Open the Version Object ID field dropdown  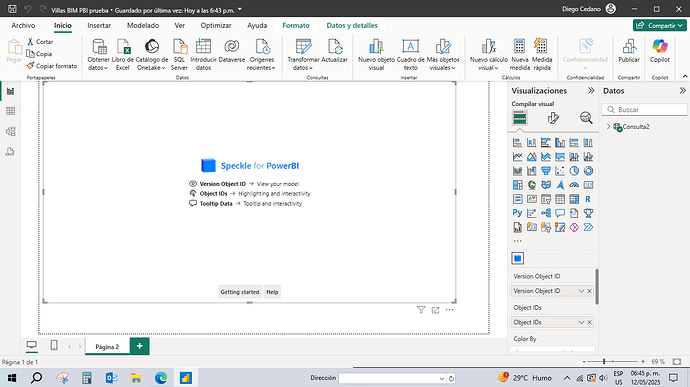(581, 291)
